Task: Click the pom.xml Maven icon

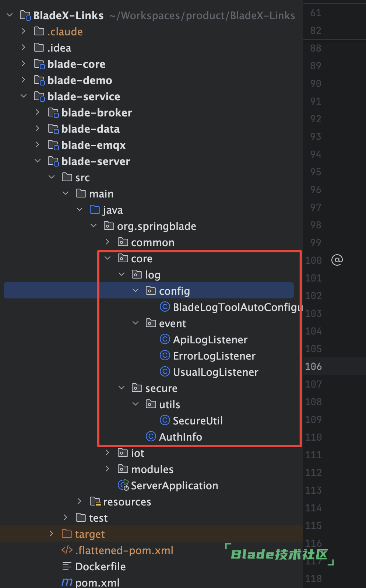Action: click(x=67, y=582)
